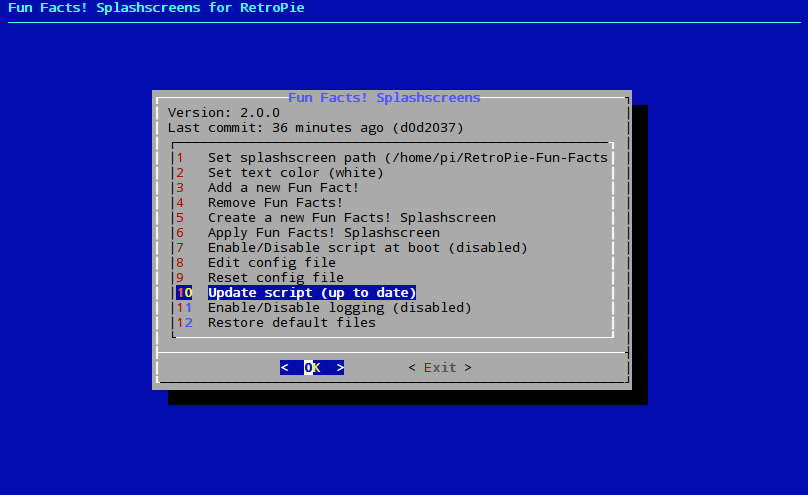Select 'Remove Fun Facts!' menu item

(260, 202)
